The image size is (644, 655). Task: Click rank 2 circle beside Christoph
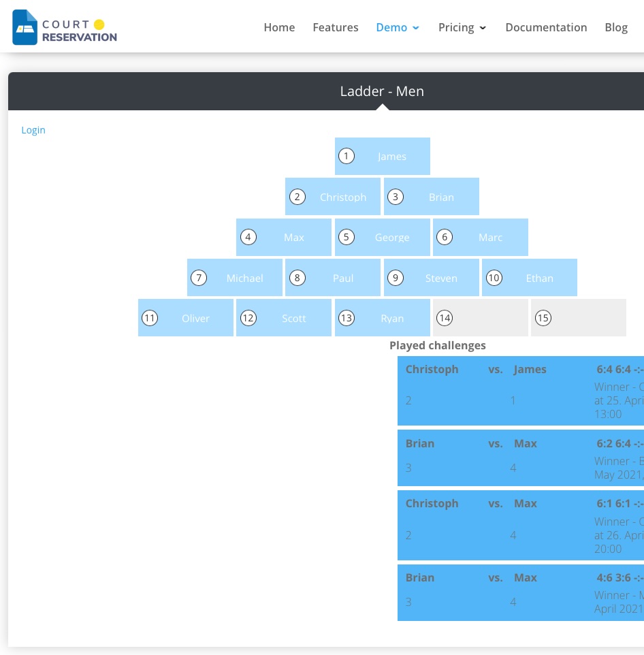297,197
